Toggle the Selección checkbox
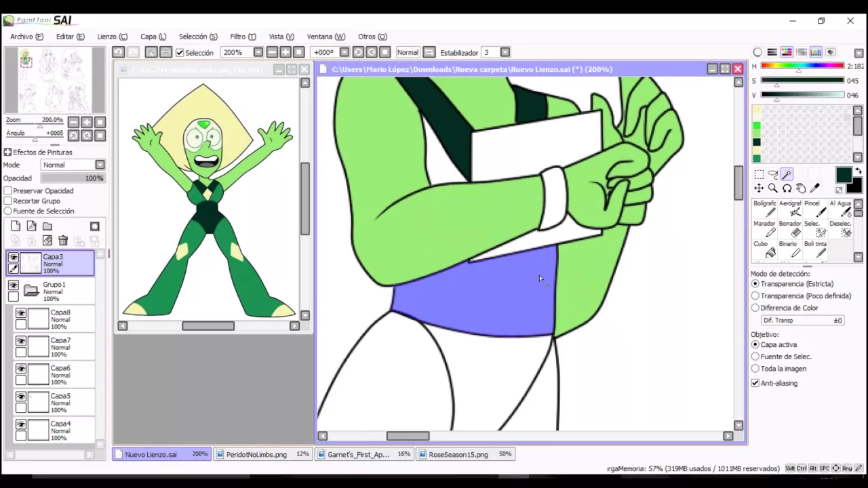The width and height of the screenshot is (868, 488). coord(180,52)
